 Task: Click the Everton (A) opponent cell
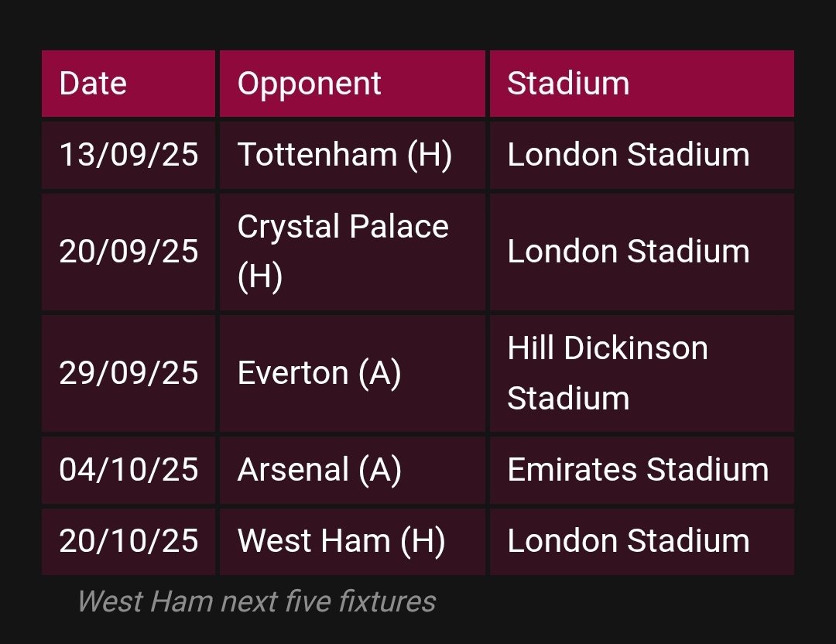coord(319,373)
